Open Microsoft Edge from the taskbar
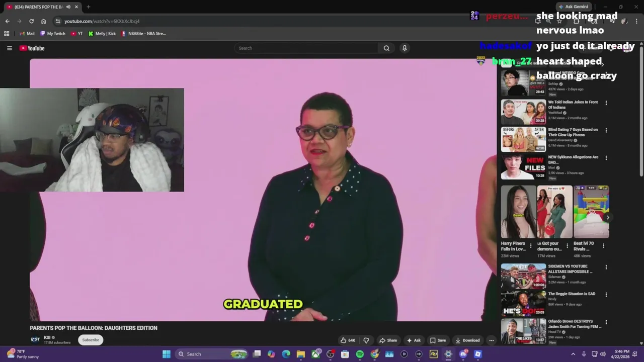 [x=286, y=354]
